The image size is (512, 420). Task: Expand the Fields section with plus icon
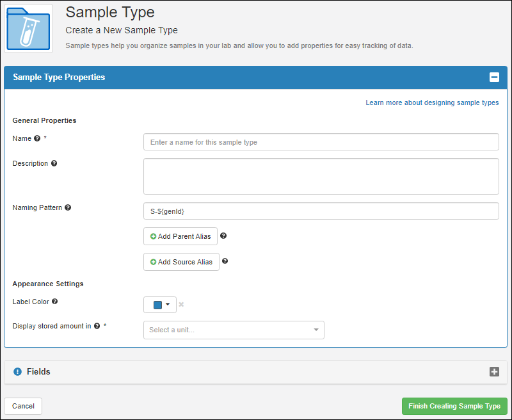pos(494,372)
